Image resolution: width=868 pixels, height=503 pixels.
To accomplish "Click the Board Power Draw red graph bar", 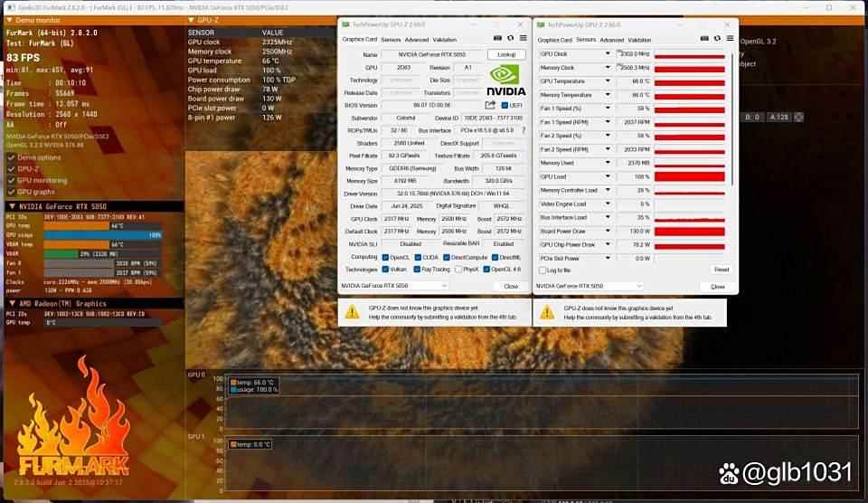I will (690, 231).
